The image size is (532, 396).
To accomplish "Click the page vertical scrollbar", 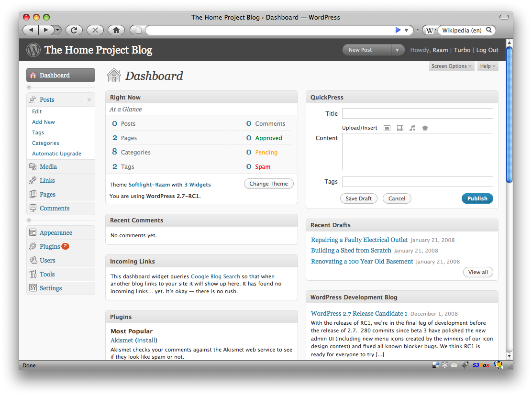I will click(x=509, y=115).
